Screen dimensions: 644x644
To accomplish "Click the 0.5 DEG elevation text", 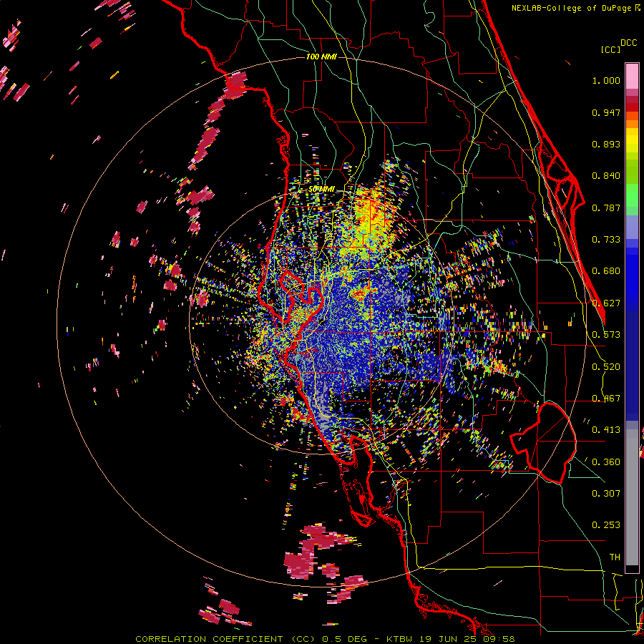I will 346,639.
